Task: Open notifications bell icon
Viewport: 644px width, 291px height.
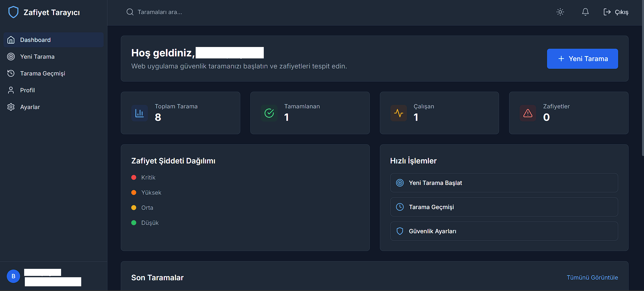Action: coord(585,12)
